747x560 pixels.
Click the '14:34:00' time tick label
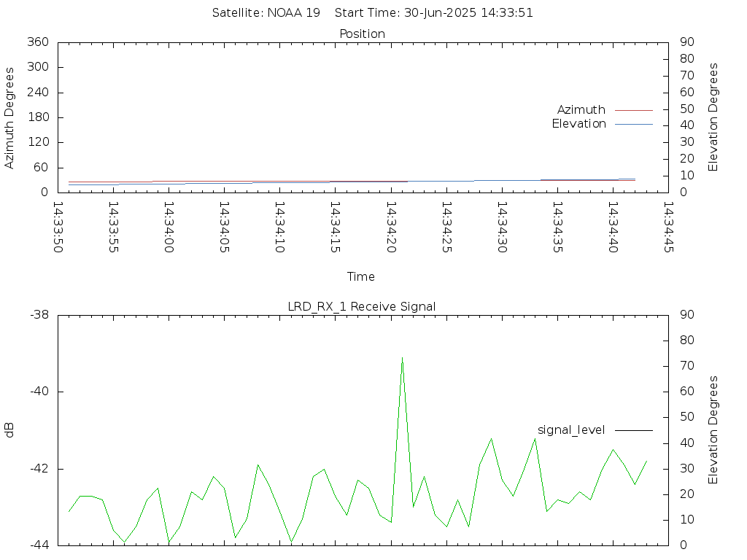pos(169,227)
